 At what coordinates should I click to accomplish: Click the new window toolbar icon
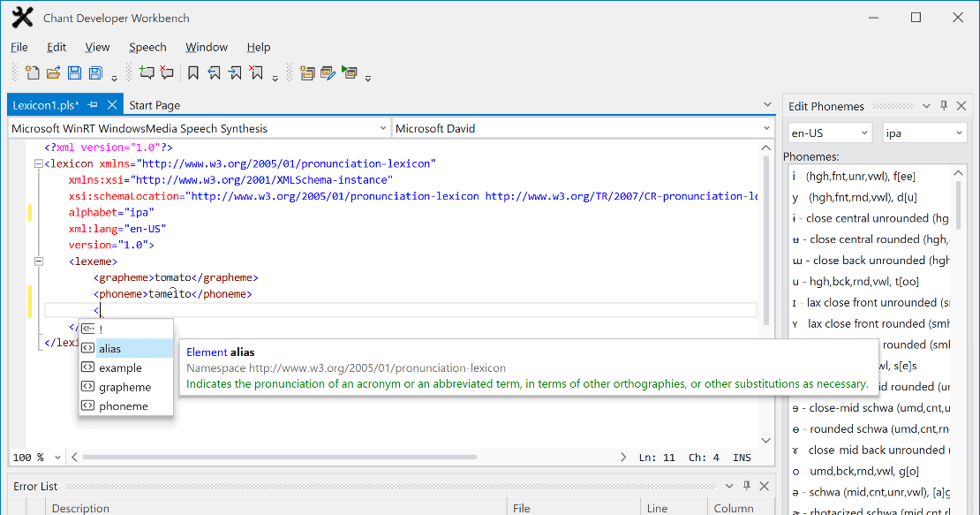tap(307, 73)
